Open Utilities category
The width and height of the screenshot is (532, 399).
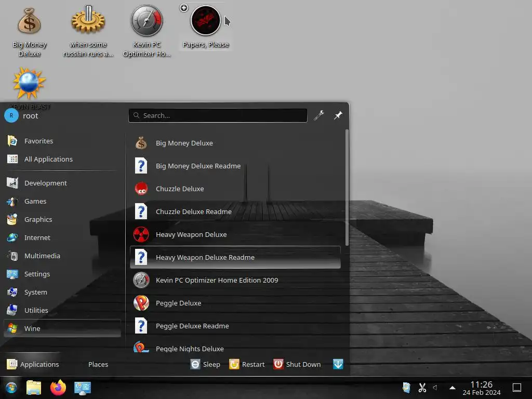pyautogui.click(x=62, y=310)
